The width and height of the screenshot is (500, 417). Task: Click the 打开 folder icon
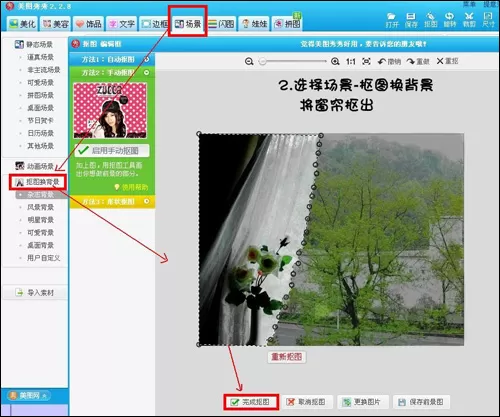[x=392, y=20]
